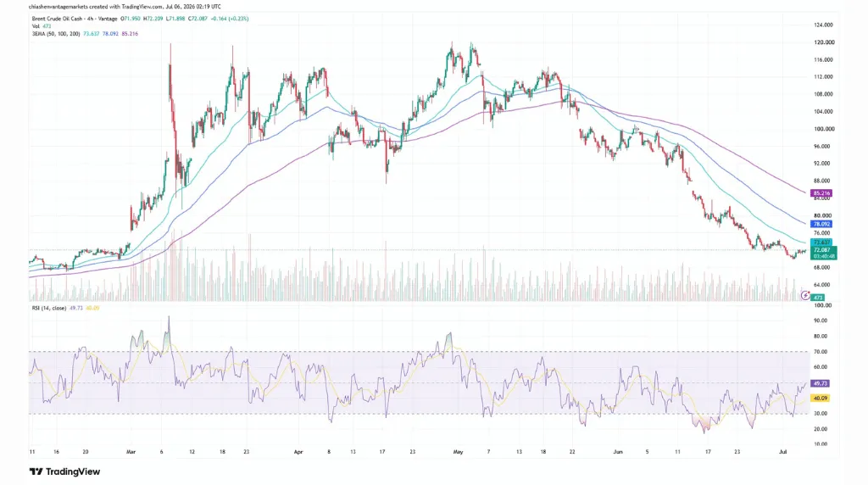Click the 3EMA (50, 100, 200) indicator legend
The height and width of the screenshot is (485, 868).
55,34
